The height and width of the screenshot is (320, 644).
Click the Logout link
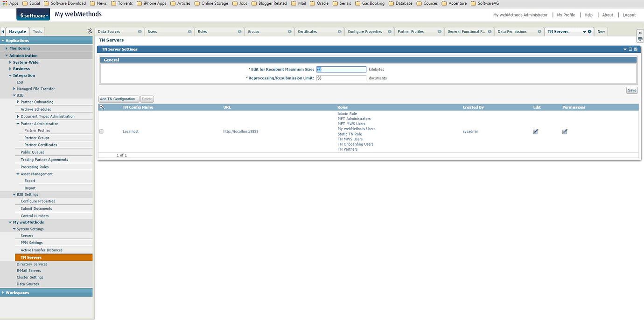(629, 15)
